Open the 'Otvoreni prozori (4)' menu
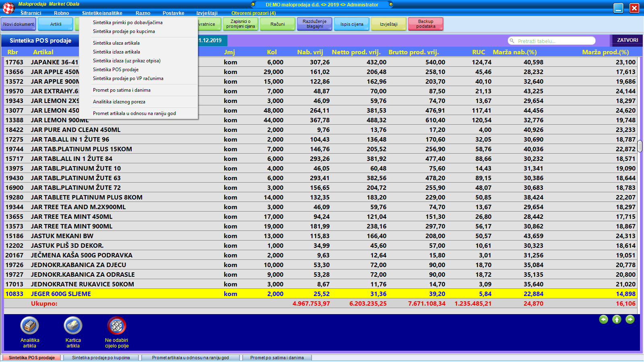The width and height of the screenshot is (644, 362). coord(254,13)
